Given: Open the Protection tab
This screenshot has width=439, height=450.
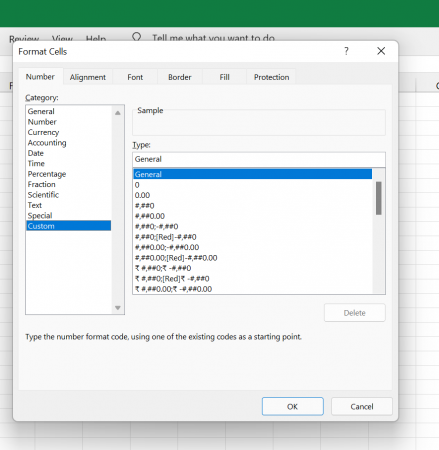Looking at the screenshot, I should click(271, 77).
